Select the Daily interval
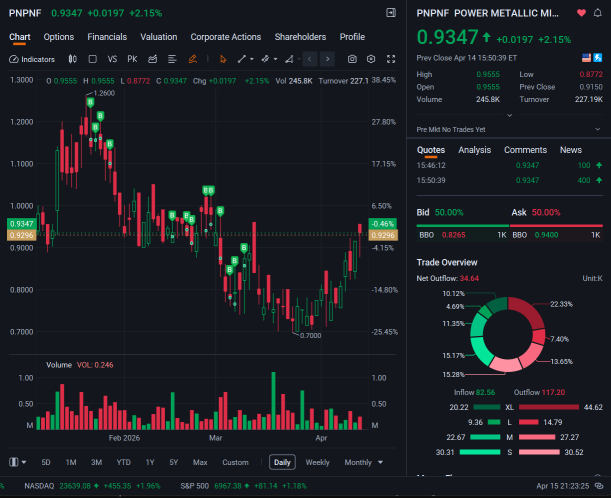This screenshot has height=498, width=611. 282,462
